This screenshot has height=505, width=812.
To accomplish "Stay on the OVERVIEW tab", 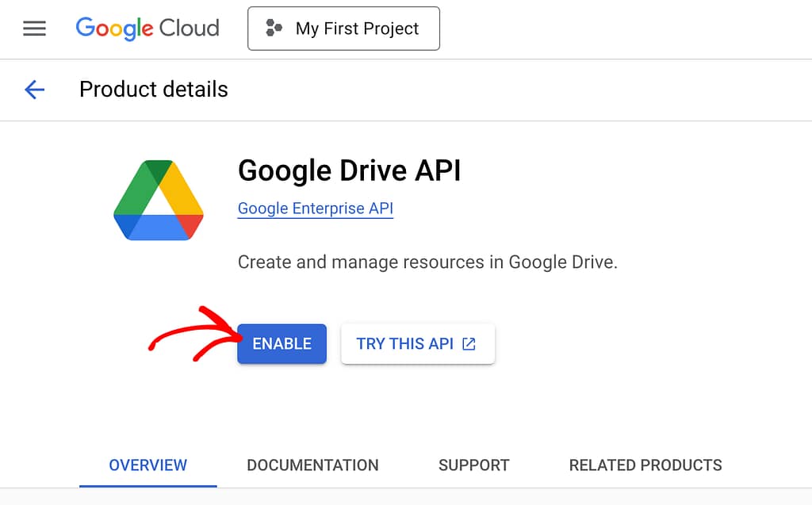I will pos(147,465).
